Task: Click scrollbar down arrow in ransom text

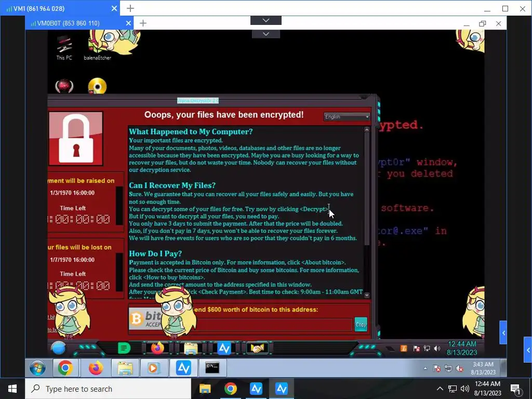Action: coord(367,295)
